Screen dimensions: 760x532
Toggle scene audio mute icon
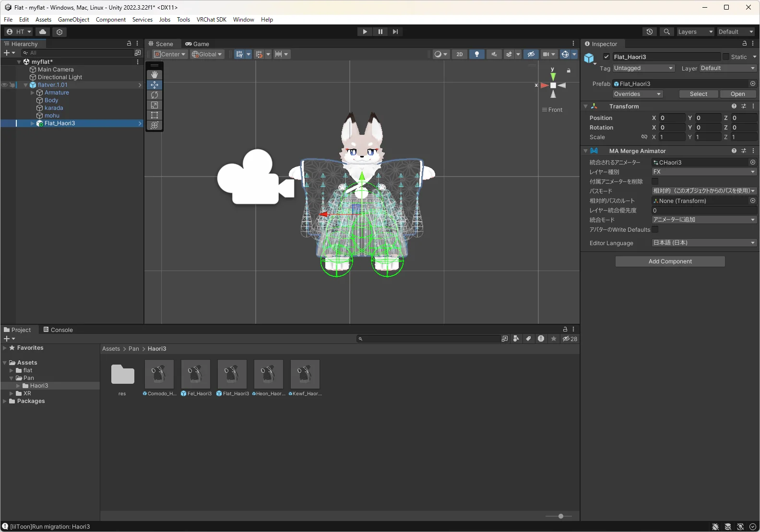pyautogui.click(x=494, y=54)
